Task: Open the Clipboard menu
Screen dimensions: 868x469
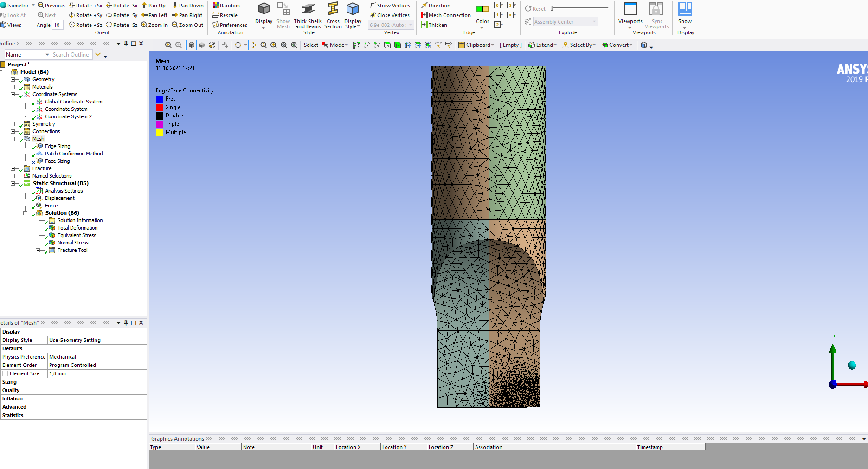Action: (x=476, y=45)
